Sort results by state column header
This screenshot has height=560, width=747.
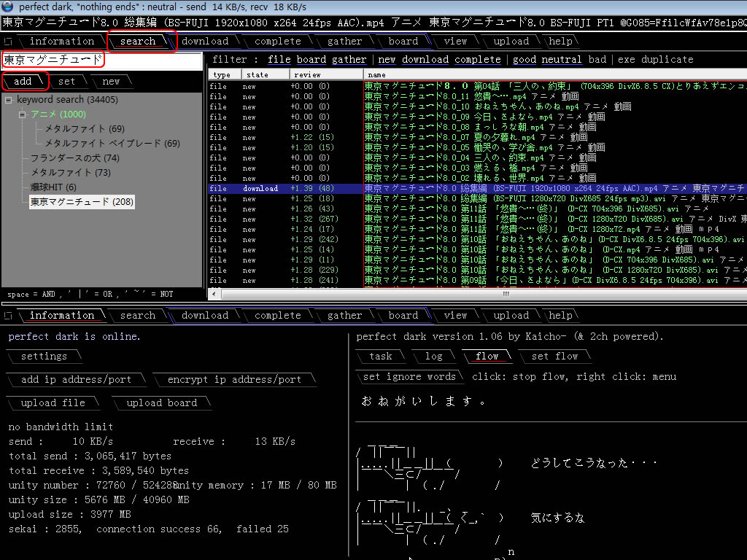point(266,75)
